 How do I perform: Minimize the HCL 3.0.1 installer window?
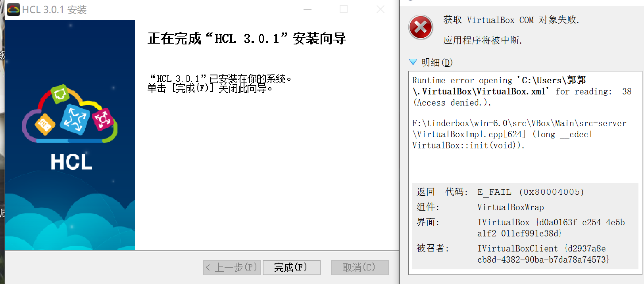click(308, 9)
